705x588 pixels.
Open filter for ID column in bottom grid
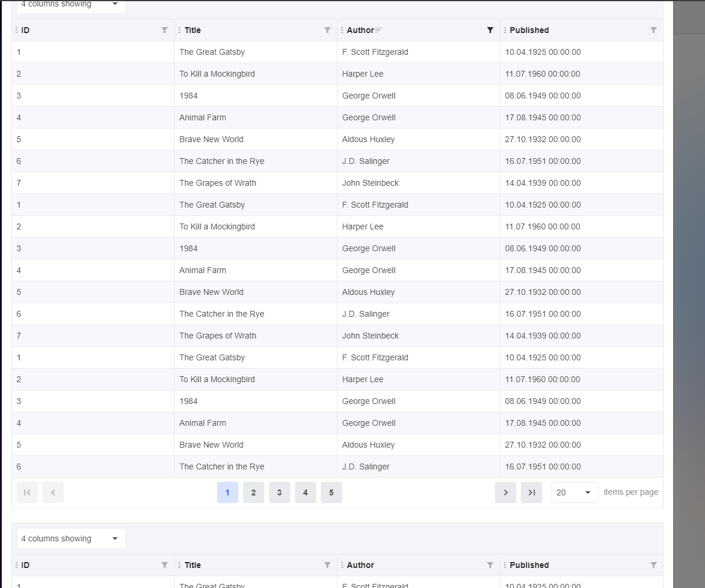[x=165, y=565]
